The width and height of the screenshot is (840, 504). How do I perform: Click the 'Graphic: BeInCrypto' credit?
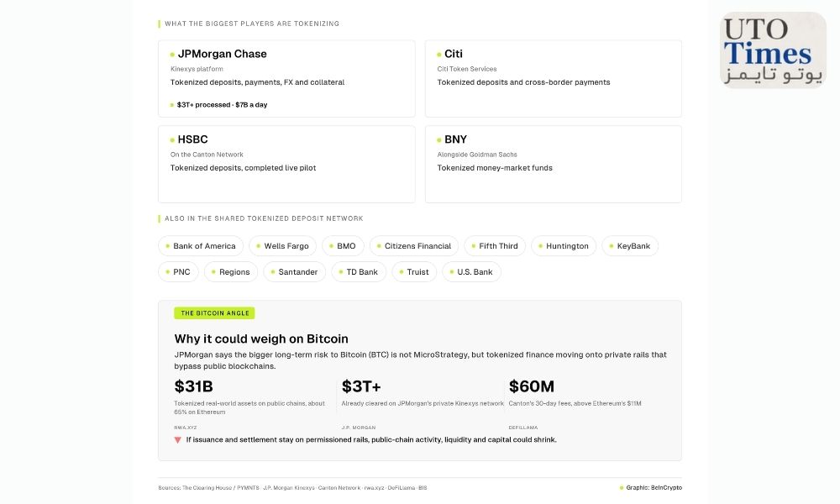(654, 488)
